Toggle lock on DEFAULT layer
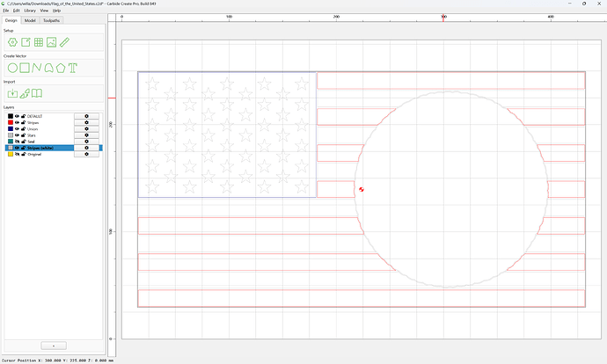This screenshot has height=364, width=607. pos(23,116)
